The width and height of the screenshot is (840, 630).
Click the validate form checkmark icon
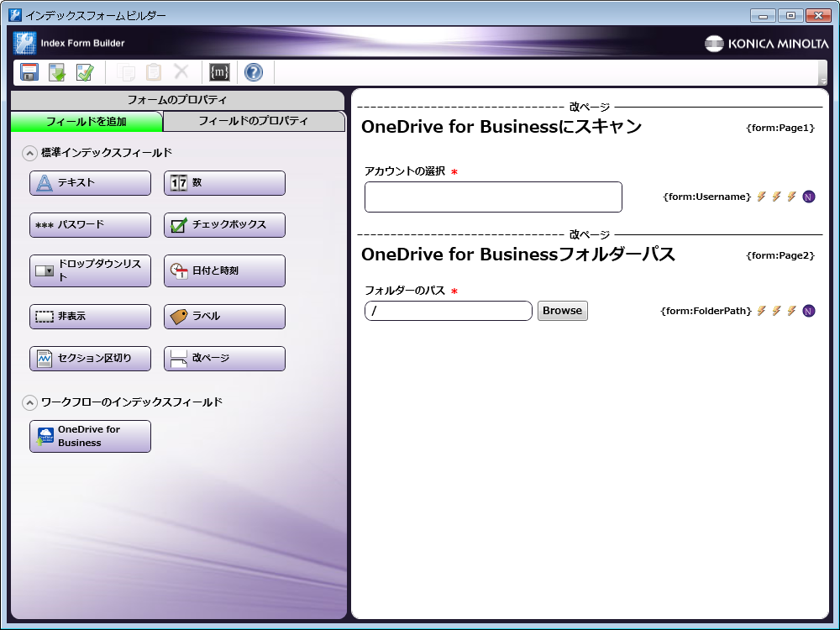point(85,72)
